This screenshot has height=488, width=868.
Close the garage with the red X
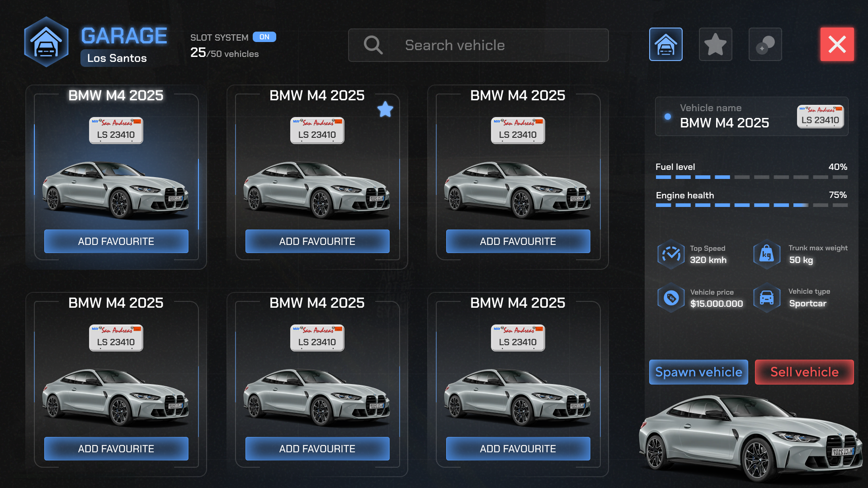tap(837, 44)
